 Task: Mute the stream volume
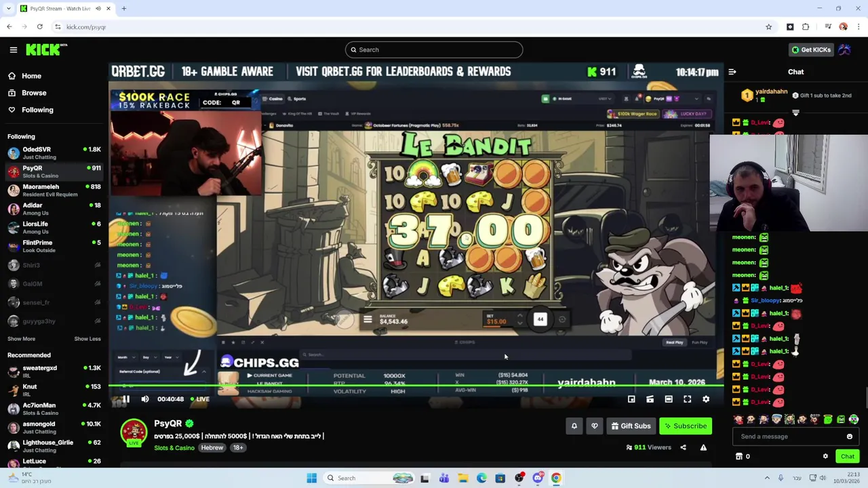tap(144, 399)
